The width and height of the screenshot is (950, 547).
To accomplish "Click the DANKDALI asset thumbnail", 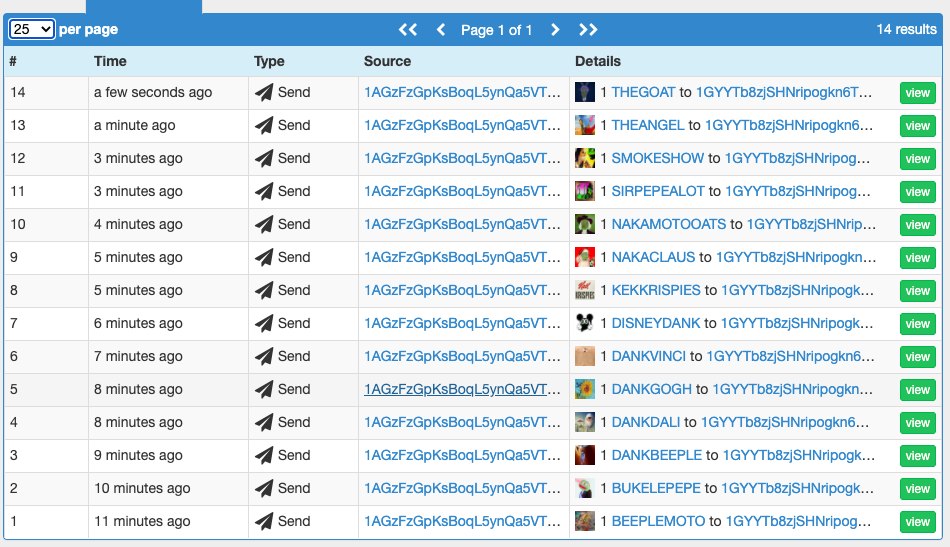I will 585,422.
